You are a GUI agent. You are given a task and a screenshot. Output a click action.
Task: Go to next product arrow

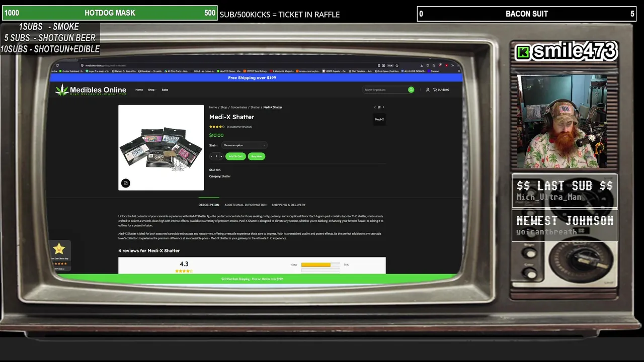point(383,107)
